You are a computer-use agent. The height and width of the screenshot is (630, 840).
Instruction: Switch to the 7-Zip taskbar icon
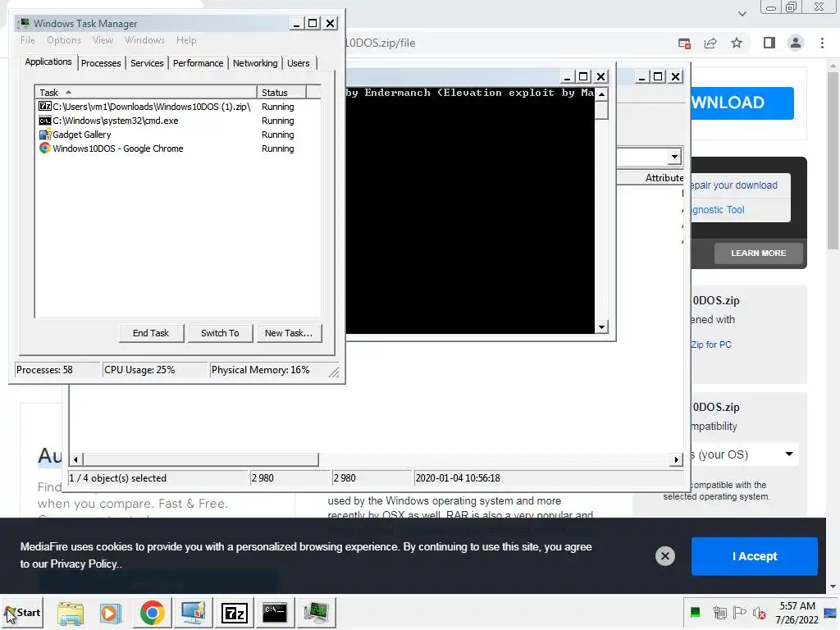[x=234, y=613]
